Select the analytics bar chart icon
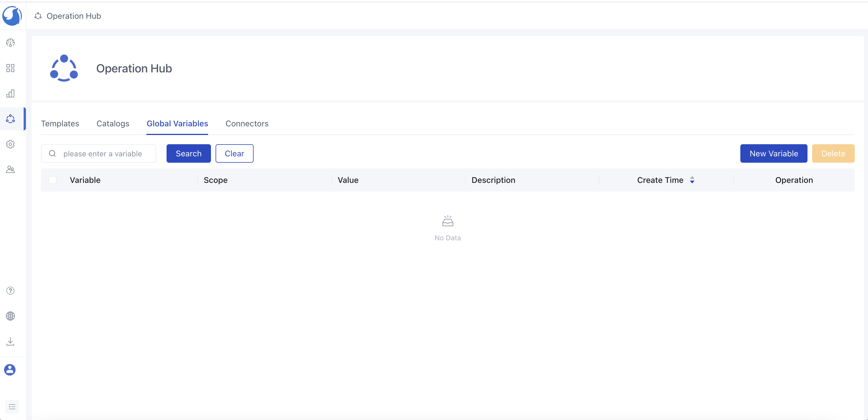This screenshot has height=420, width=868. coord(10,93)
